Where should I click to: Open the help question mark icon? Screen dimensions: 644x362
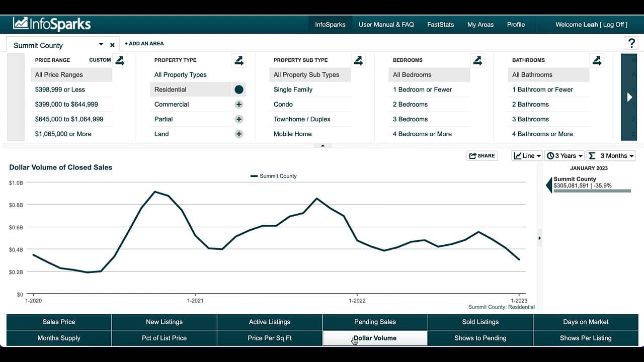[631, 43]
